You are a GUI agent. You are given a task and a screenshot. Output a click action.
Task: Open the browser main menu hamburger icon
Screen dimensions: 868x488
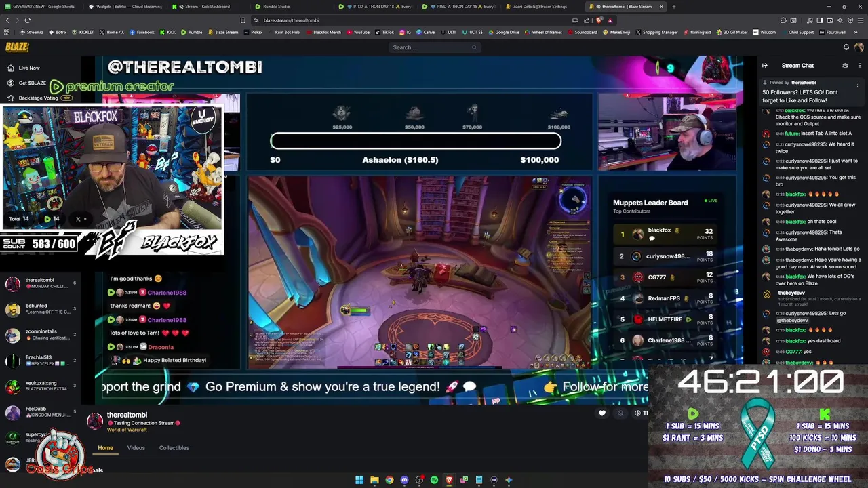click(x=859, y=20)
